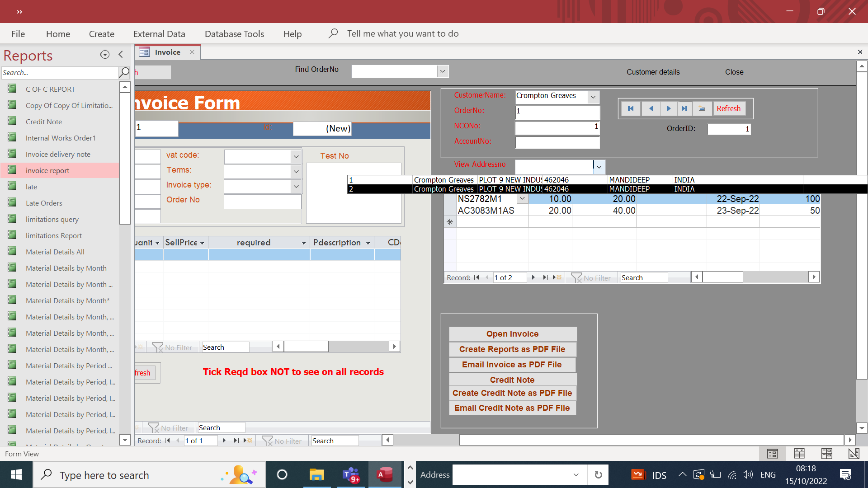This screenshot has width=868, height=488.
Task: Click the navigation pane search magnifier
Action: (124, 72)
